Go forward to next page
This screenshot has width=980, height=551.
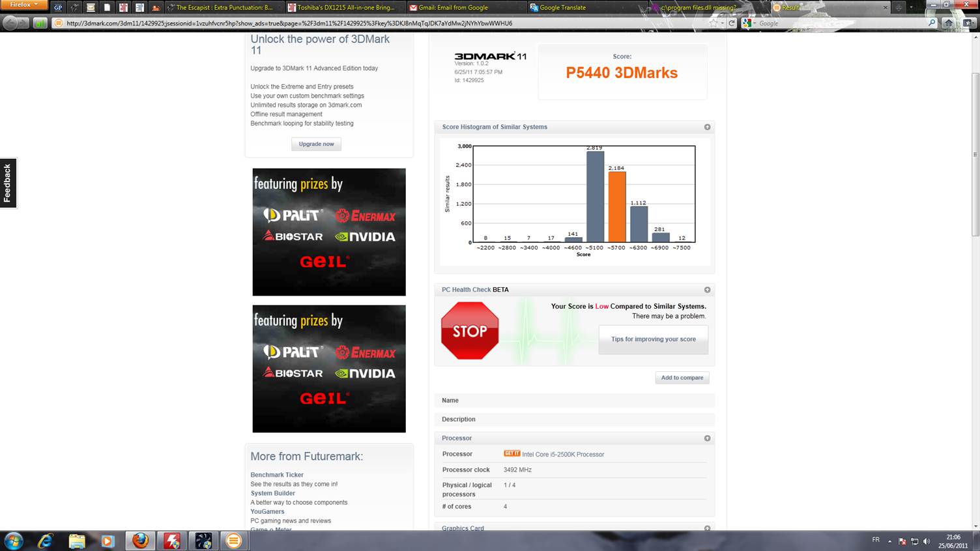[25, 23]
